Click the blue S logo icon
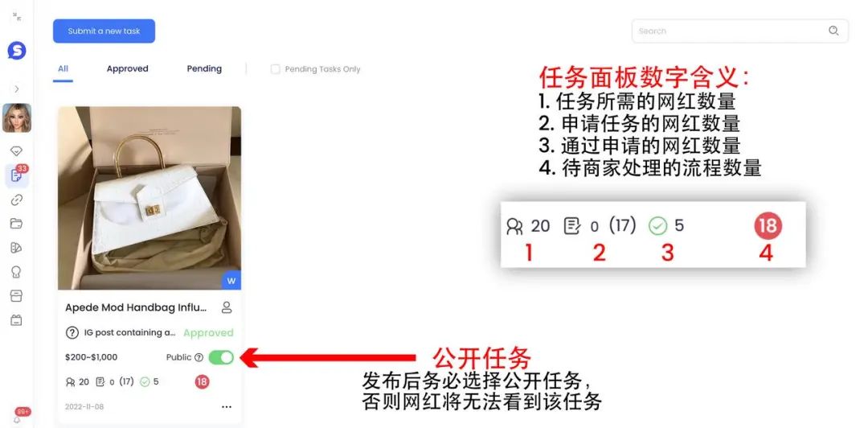Image resolution: width=868 pixels, height=428 pixels. coord(17,51)
